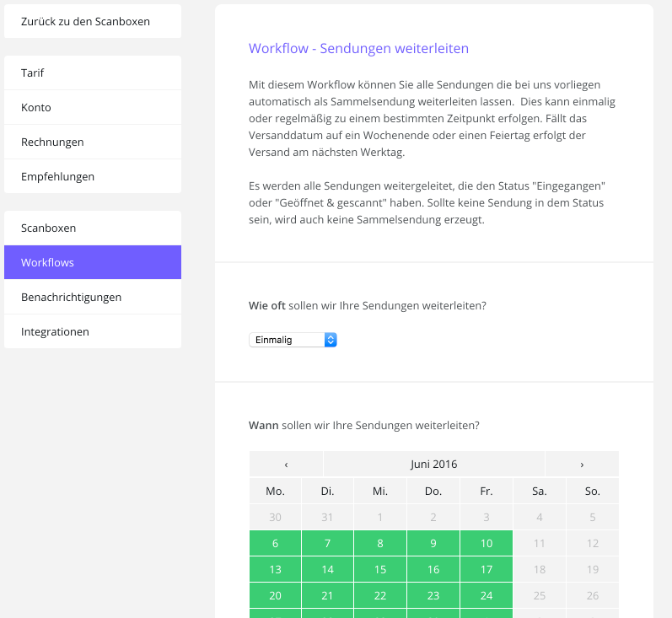Click greyed-out day 18

[x=540, y=570]
